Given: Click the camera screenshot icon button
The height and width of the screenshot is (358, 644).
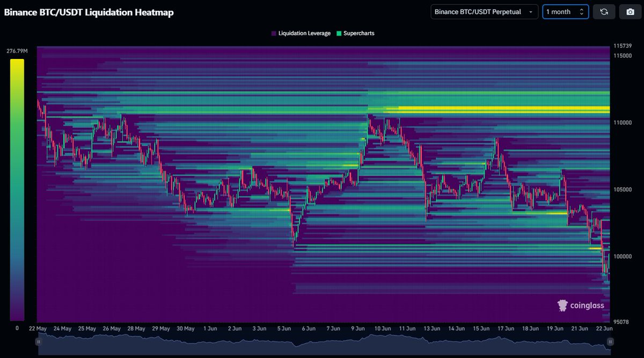Looking at the screenshot, I should click(630, 12).
